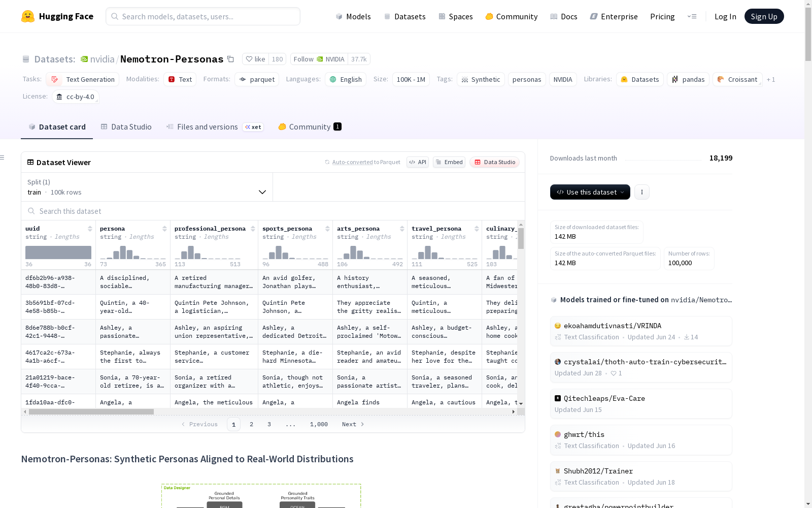Open Enterprise in the top navigation

coord(614,16)
